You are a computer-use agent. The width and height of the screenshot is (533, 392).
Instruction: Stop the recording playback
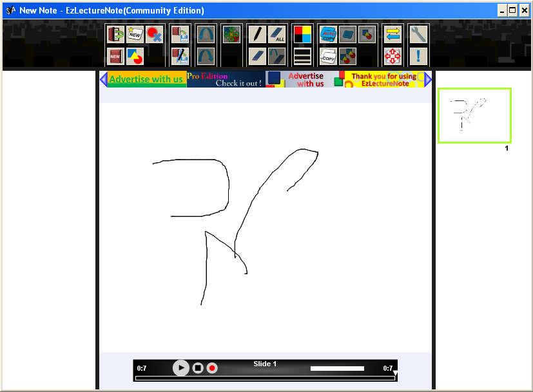click(x=198, y=368)
